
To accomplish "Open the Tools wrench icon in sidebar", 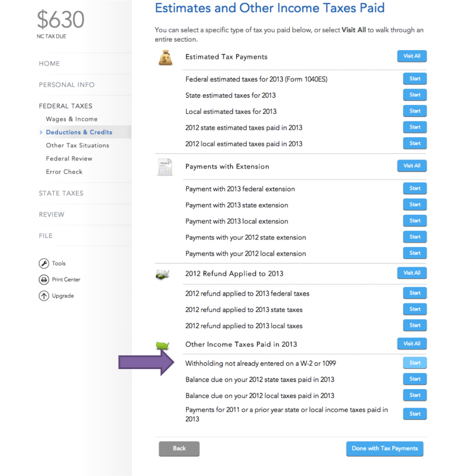I will click(x=43, y=263).
